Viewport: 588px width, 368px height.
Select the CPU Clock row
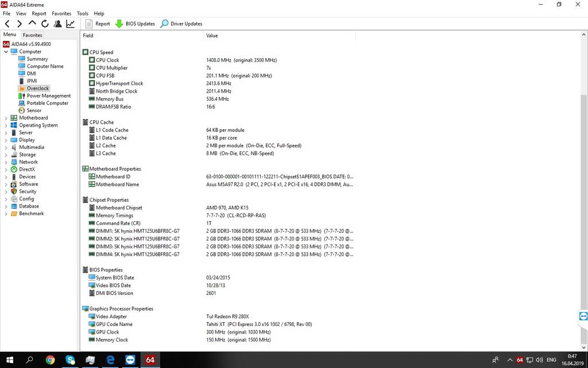(218, 60)
